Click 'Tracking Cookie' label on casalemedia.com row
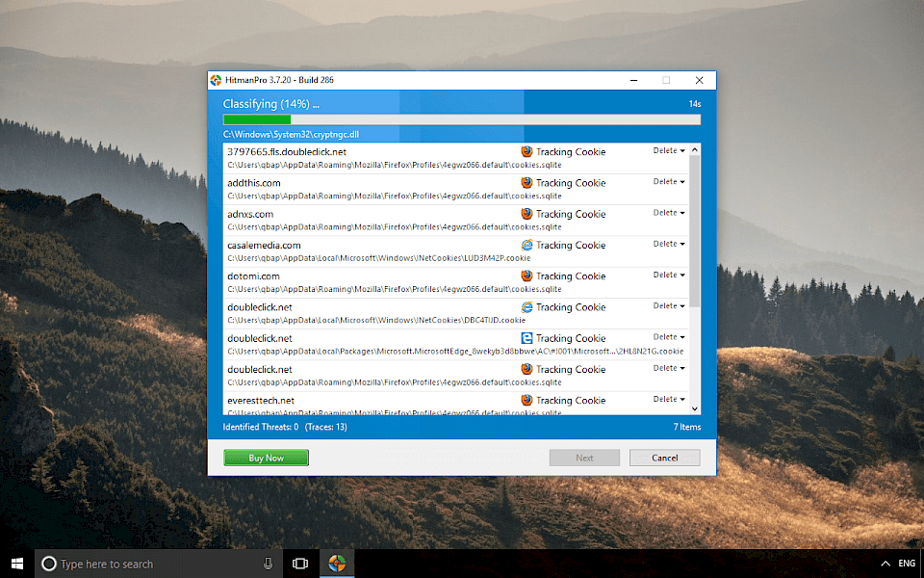Viewport: 924px width, 578px height. tap(571, 245)
